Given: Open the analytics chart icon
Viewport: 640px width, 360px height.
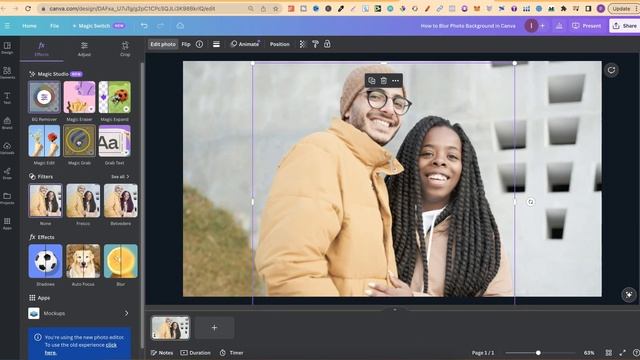Looking at the screenshot, I should point(559,26).
